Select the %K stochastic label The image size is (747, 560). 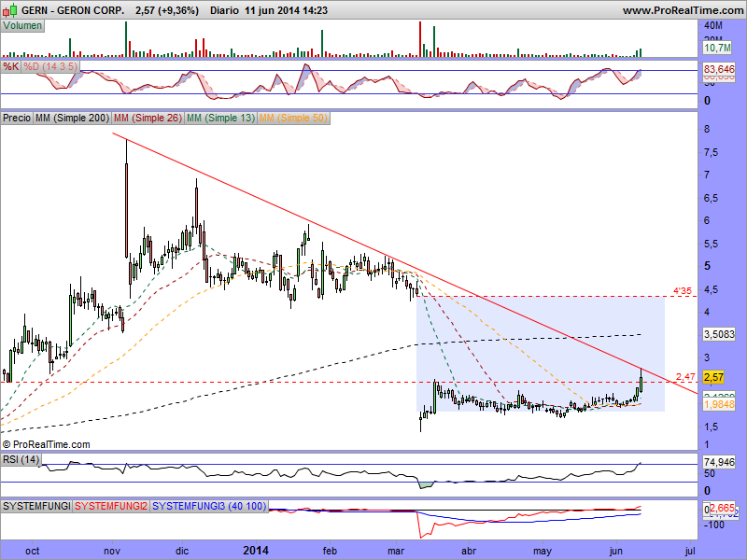[x=10, y=66]
